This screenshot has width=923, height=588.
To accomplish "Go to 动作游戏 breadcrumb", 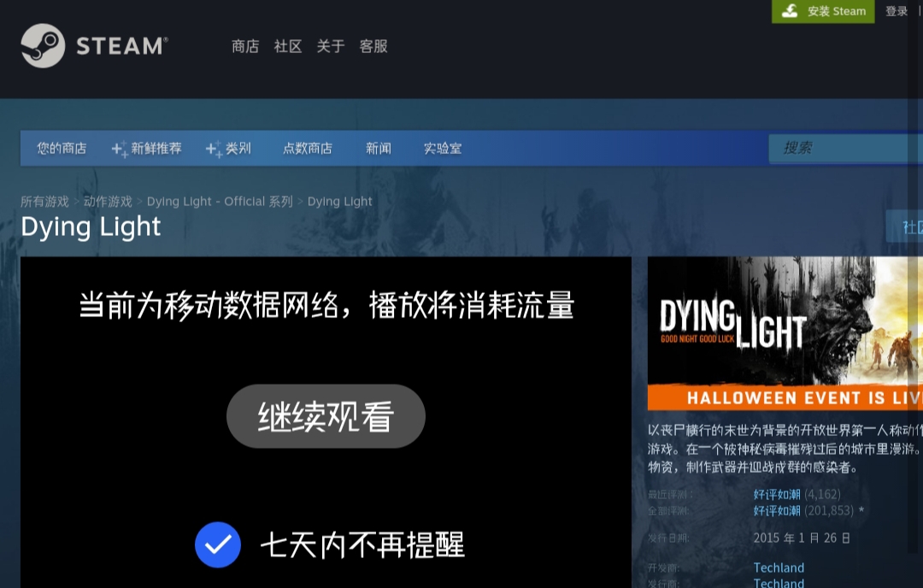I will point(108,202).
